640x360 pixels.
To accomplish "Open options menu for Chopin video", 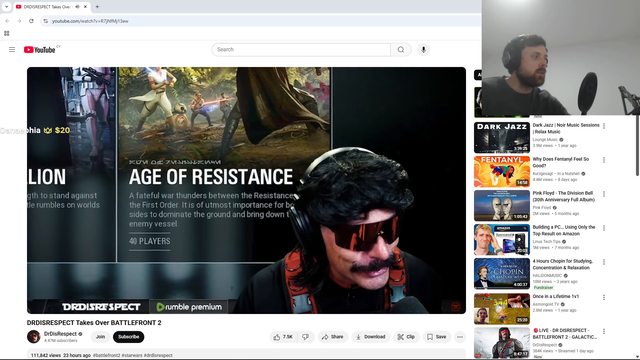I will click(604, 262).
